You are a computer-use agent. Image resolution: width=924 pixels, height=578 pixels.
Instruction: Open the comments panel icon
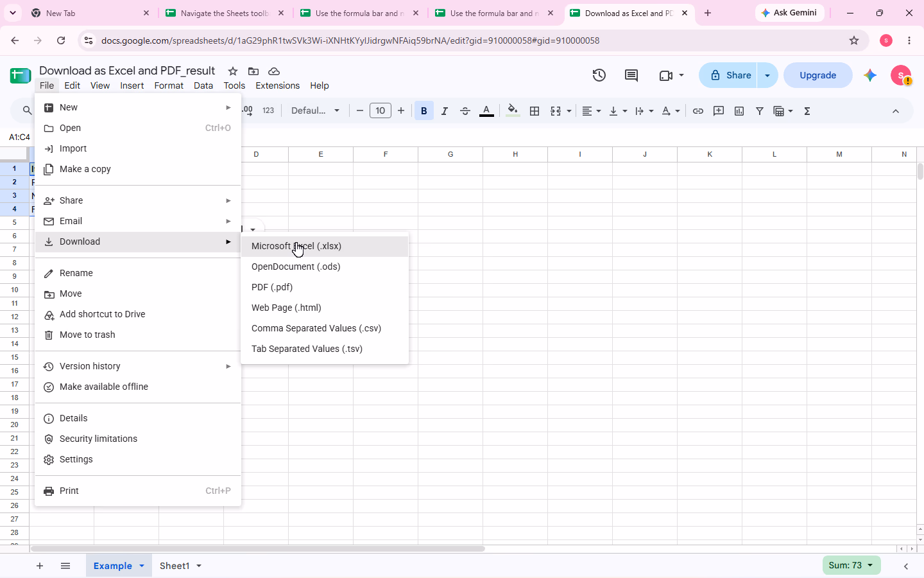[x=631, y=75]
